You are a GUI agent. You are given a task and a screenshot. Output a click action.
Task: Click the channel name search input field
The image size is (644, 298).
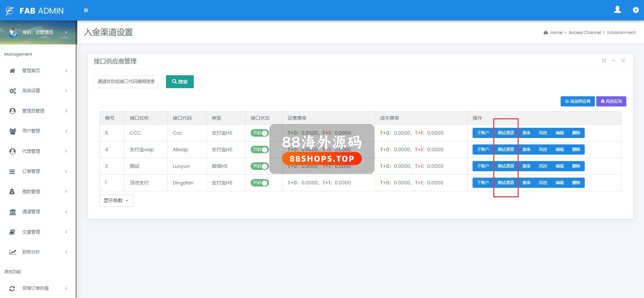(126, 82)
